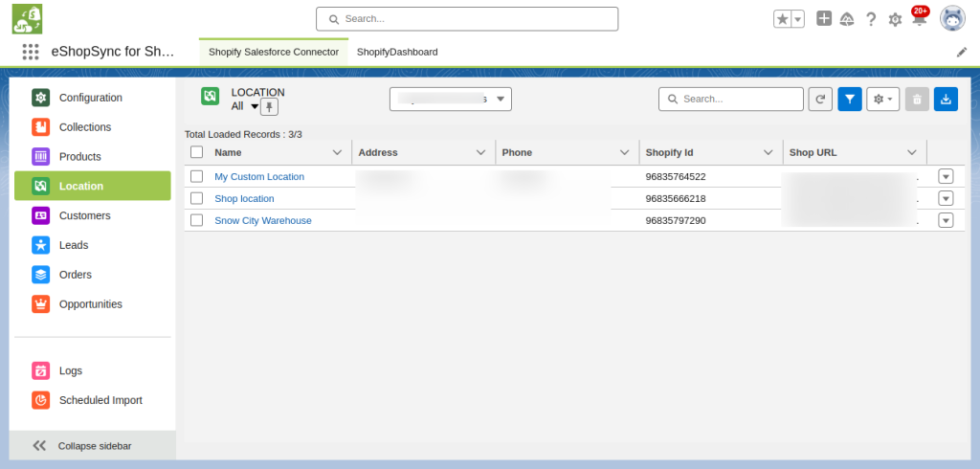Open row actions for Snow City Warehouse

pyautogui.click(x=946, y=220)
